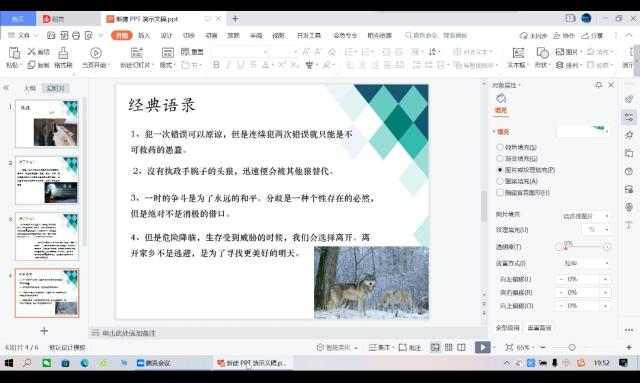The height and width of the screenshot is (383, 640).
Task: Select Picture or texture fill (P)
Action: pyautogui.click(x=500, y=170)
